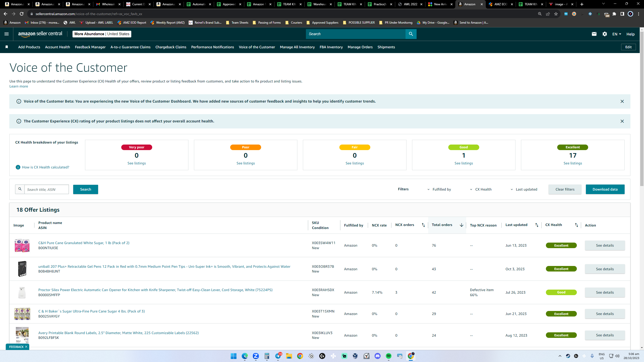
Task: Sort the Last updated column
Action: pos(537,225)
